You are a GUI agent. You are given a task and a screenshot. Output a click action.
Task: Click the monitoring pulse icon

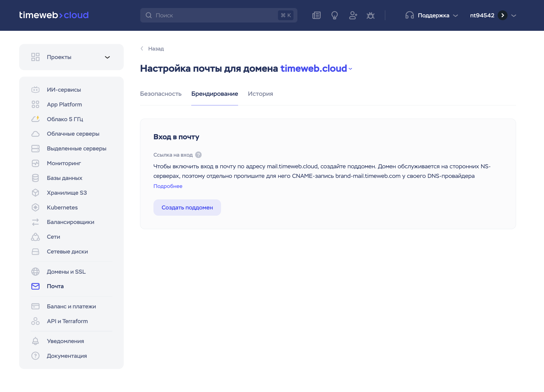pos(35,163)
